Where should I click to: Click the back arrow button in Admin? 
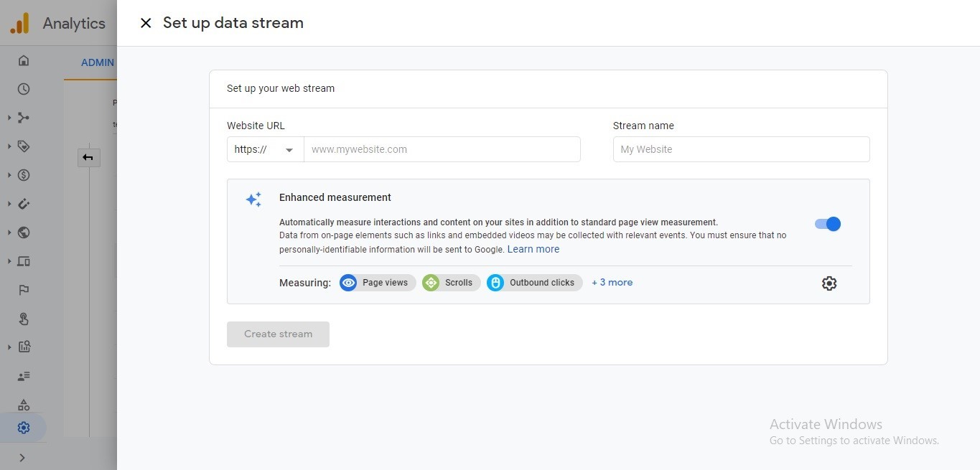point(88,158)
